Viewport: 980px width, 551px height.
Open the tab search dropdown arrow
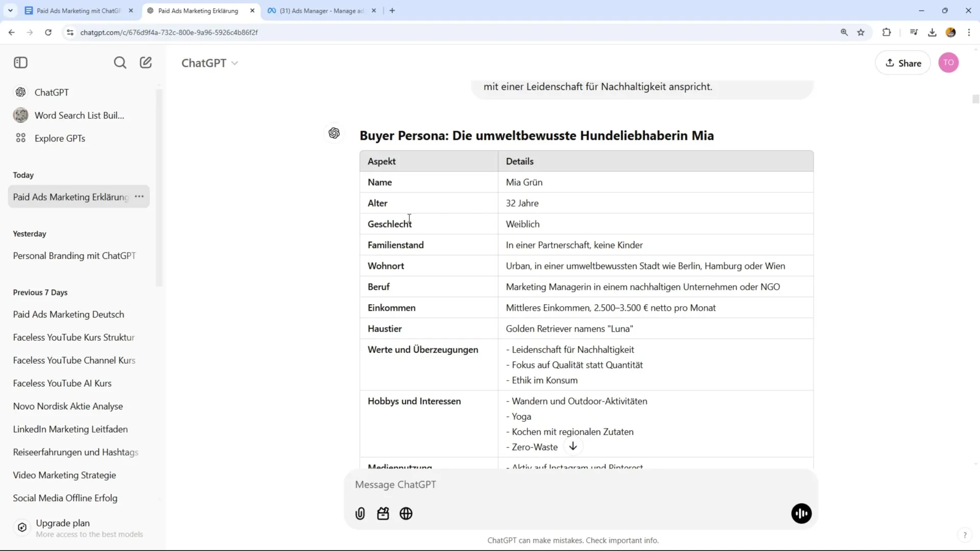pos(10,10)
